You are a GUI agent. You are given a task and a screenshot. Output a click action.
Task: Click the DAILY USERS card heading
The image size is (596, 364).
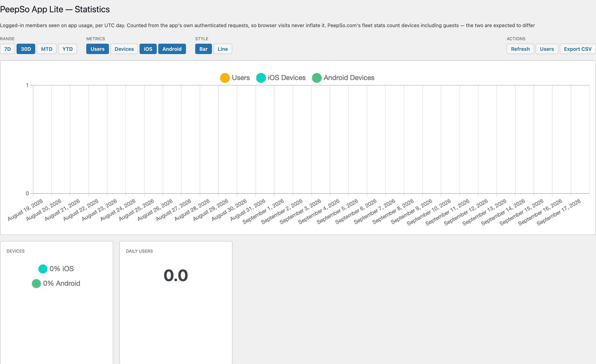[139, 251]
